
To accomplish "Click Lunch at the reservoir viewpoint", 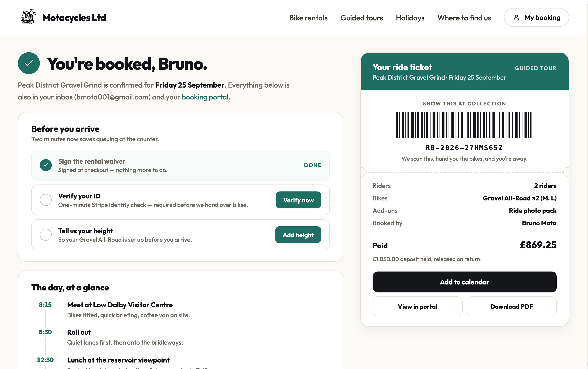I will pos(118,360).
